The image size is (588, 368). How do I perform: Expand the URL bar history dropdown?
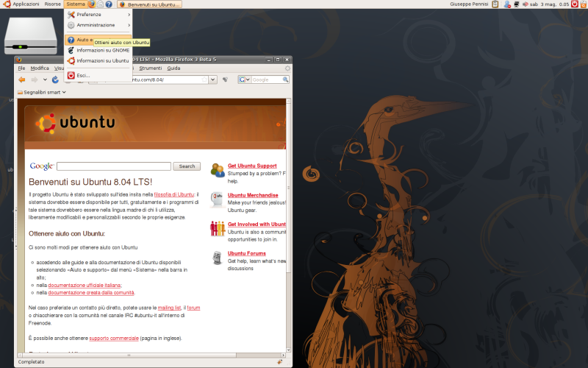click(x=213, y=79)
